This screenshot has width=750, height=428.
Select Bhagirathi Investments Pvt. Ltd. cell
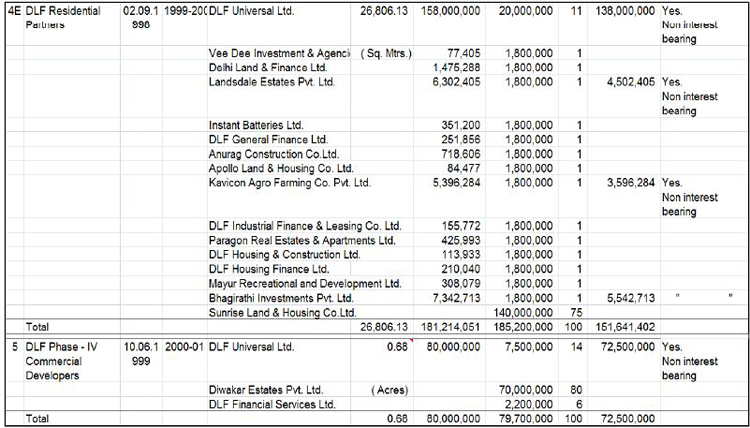coord(281,298)
